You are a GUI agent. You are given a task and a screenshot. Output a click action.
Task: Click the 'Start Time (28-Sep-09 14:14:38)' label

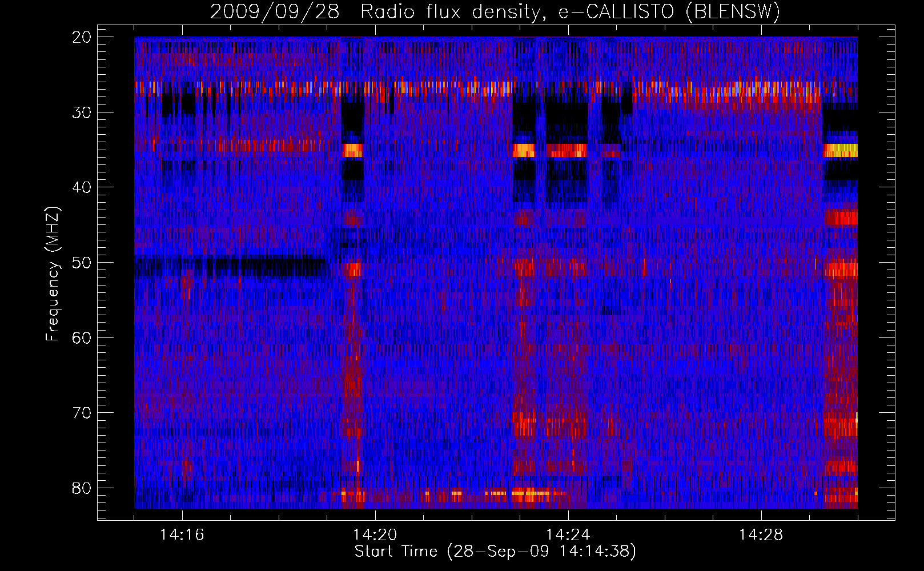[x=495, y=552]
